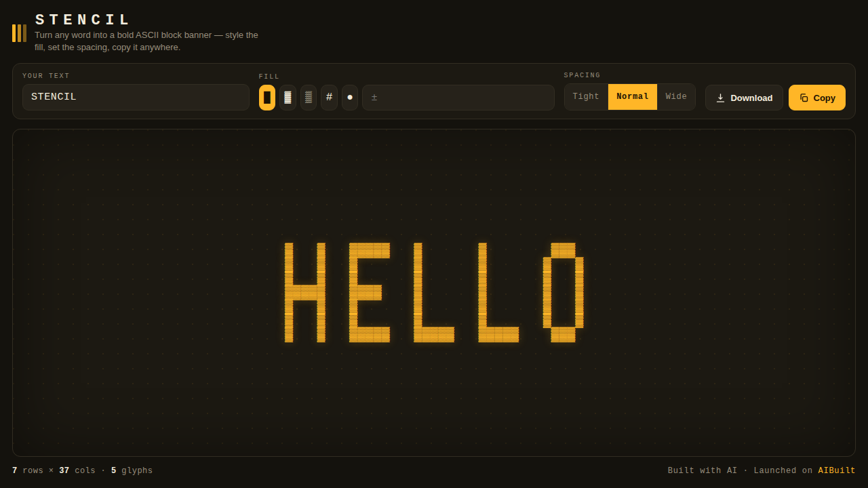This screenshot has width=868, height=488.
Task: Click the STENCIL logo bars icon
Action: click(19, 33)
